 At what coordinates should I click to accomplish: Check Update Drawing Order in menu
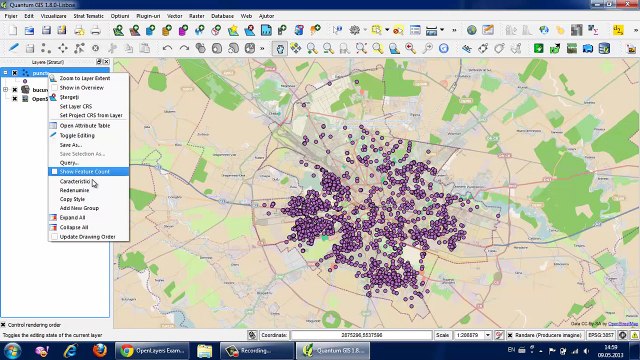(x=54, y=237)
